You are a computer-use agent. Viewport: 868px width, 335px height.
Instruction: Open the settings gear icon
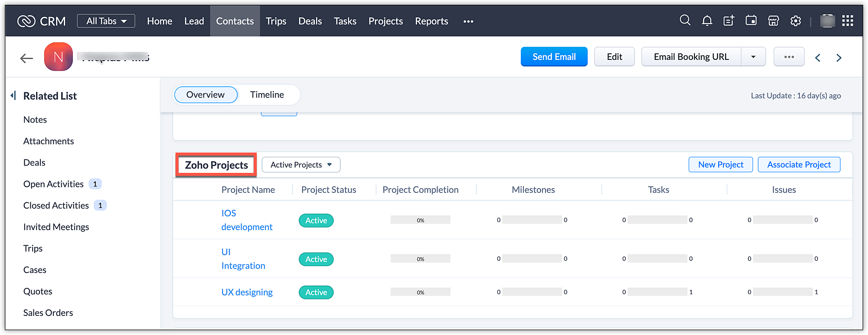pyautogui.click(x=796, y=20)
